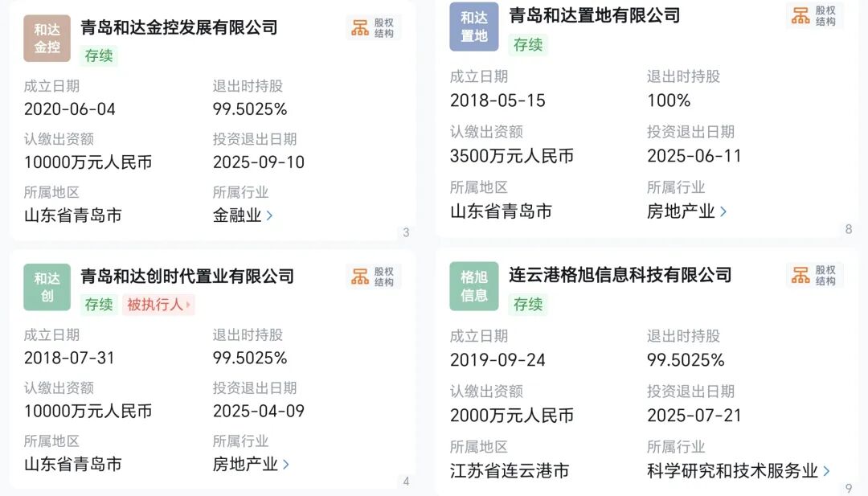The height and width of the screenshot is (496, 868).
Task: Click 存续 status tag of 青岛和达金控
Action: (x=100, y=55)
